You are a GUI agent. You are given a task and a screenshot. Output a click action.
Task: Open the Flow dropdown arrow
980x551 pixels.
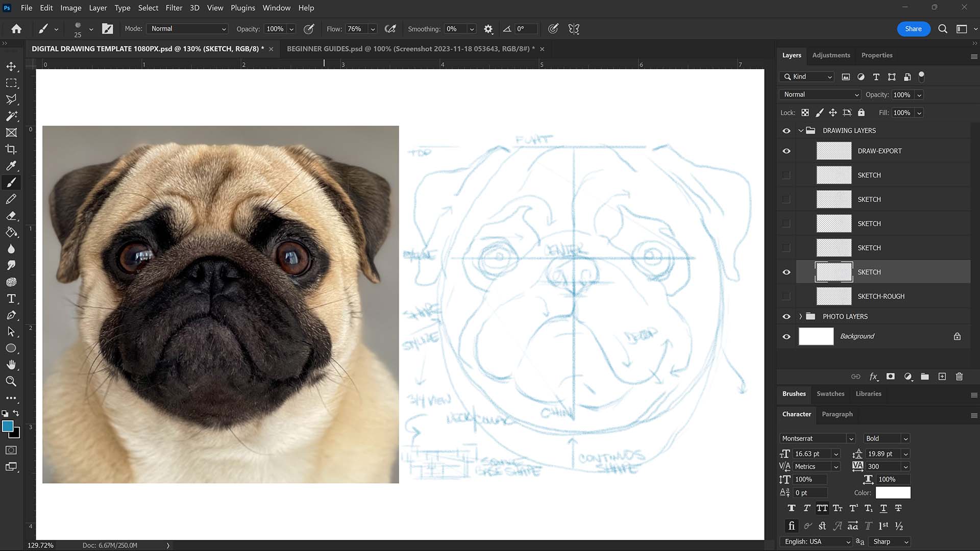click(x=373, y=29)
